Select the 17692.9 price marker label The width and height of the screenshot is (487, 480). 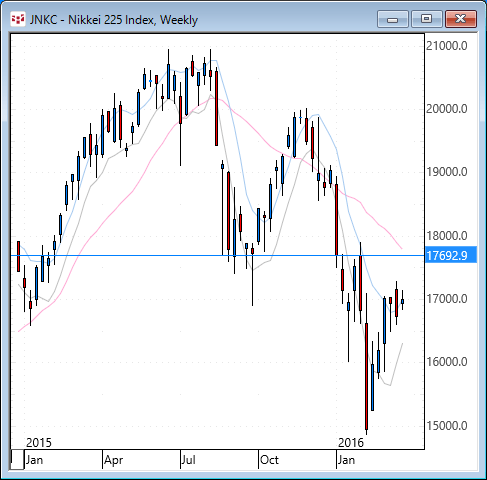451,256
